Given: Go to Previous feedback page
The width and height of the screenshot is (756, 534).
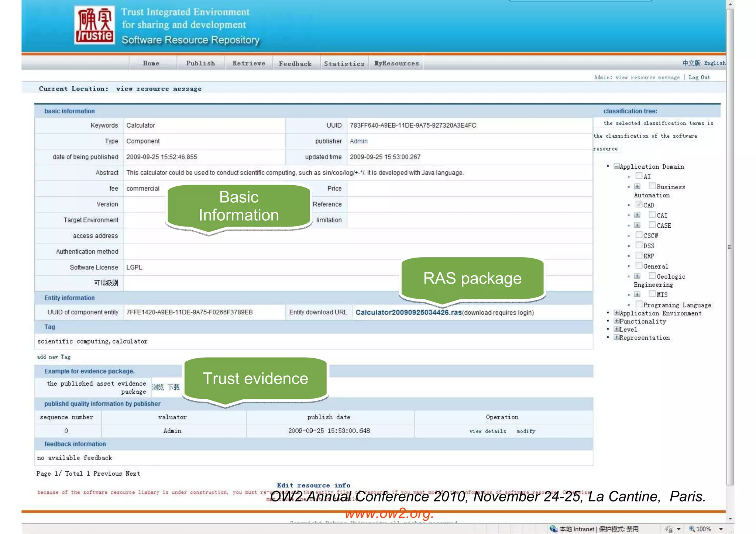Looking at the screenshot, I should [x=107, y=473].
